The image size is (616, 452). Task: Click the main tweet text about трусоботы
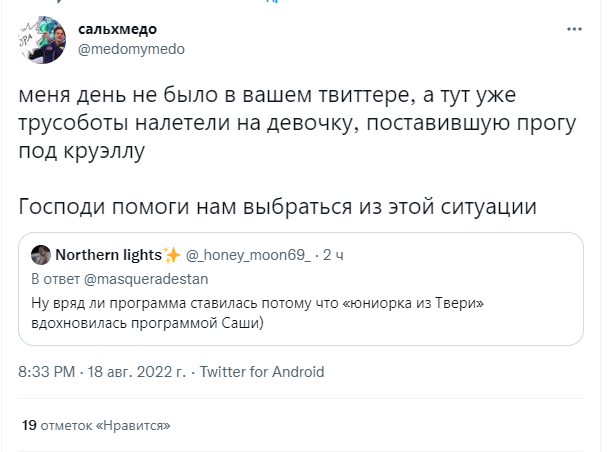(x=280, y=125)
